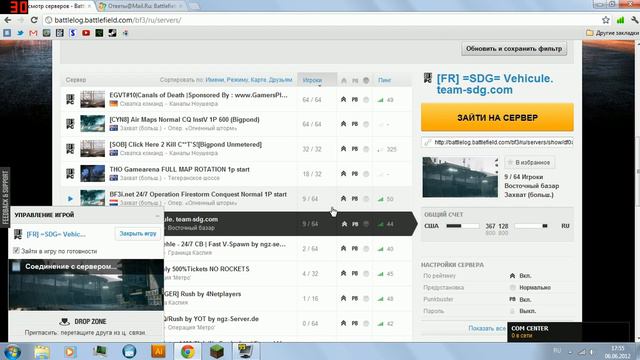Image resolution: width=640 pixels, height=360 pixels.
Task: Toggle 'Зайти в игру по готовности' checkbox
Action: coord(16,251)
